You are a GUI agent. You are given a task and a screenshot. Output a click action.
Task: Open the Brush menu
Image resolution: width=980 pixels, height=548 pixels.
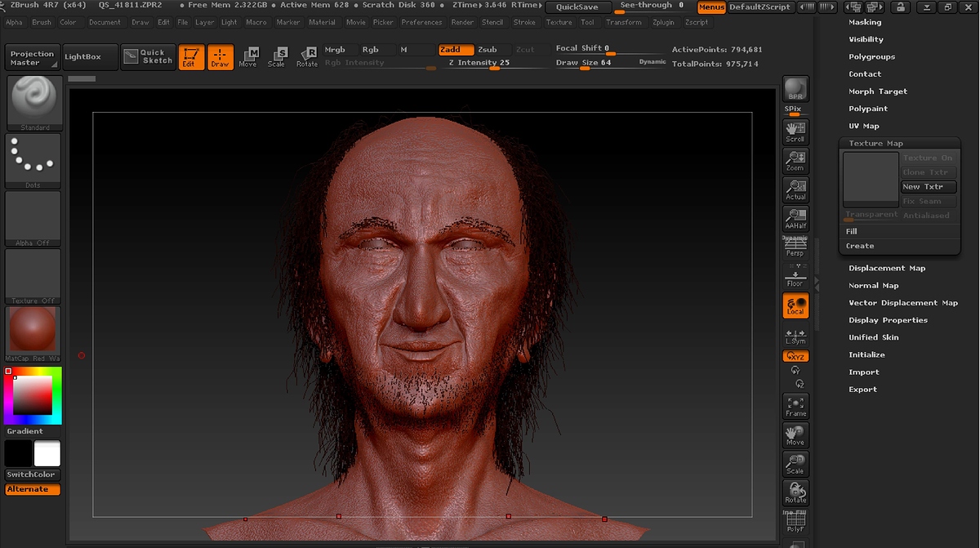tap(41, 22)
